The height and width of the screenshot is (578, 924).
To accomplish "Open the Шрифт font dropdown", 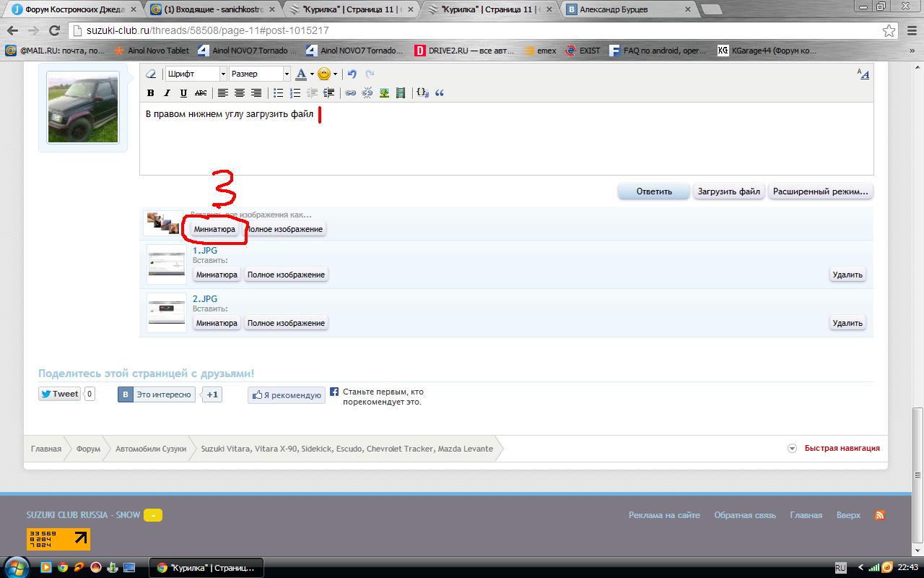I will click(x=195, y=74).
